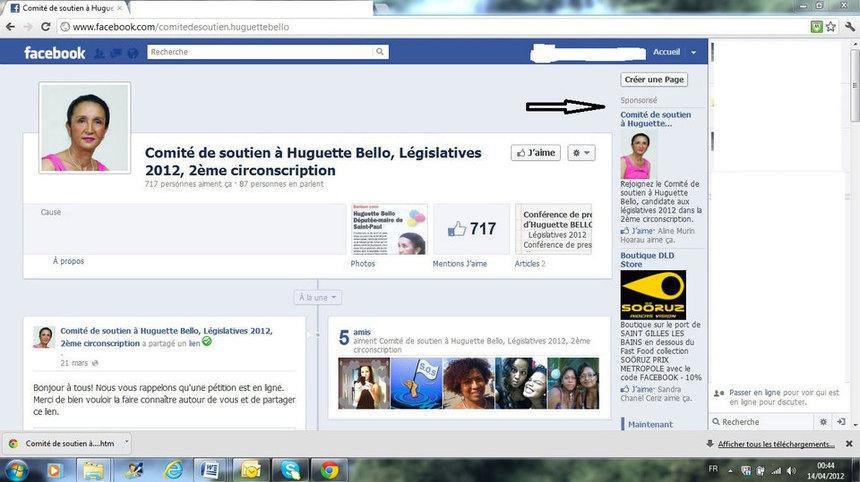860x482 pixels.
Task: Launch Windows Media Player from taskbar
Action: coord(54,470)
